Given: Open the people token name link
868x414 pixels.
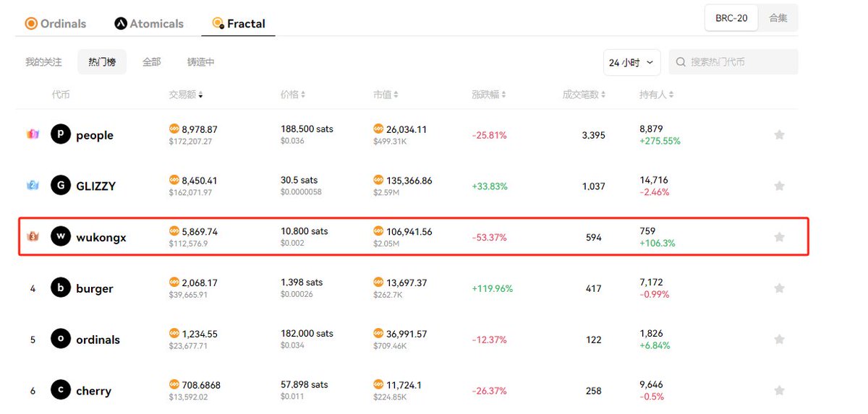Looking at the screenshot, I should pos(95,135).
